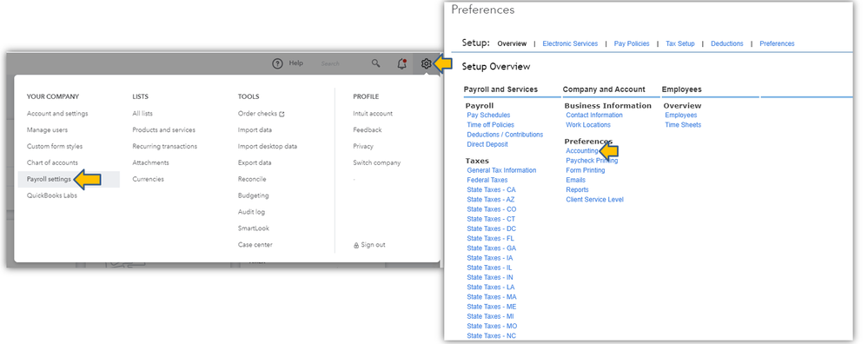Open All lists
The image size is (868, 344).
click(142, 114)
